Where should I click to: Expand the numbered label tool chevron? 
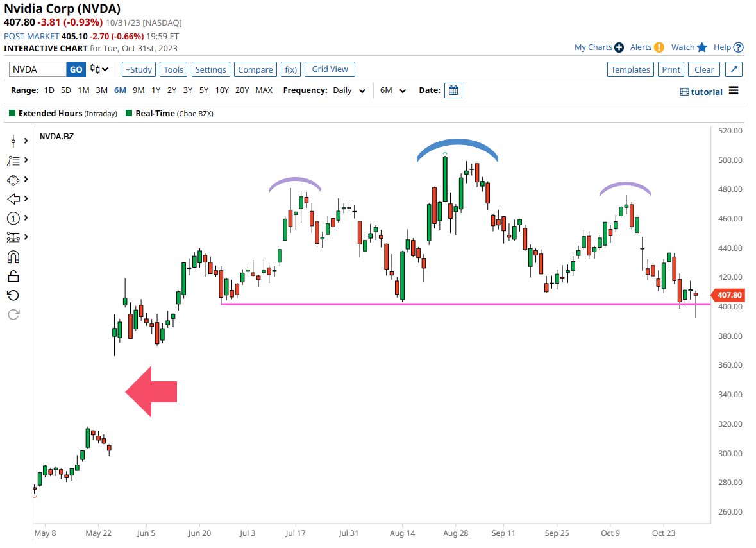click(x=26, y=218)
